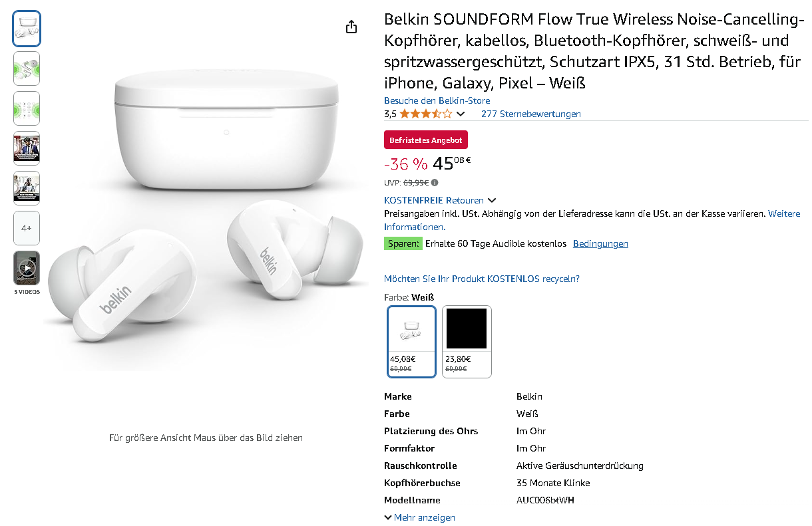Visit the Belkin-Store link
Image resolution: width=812 pixels, height=526 pixels.
tap(437, 100)
